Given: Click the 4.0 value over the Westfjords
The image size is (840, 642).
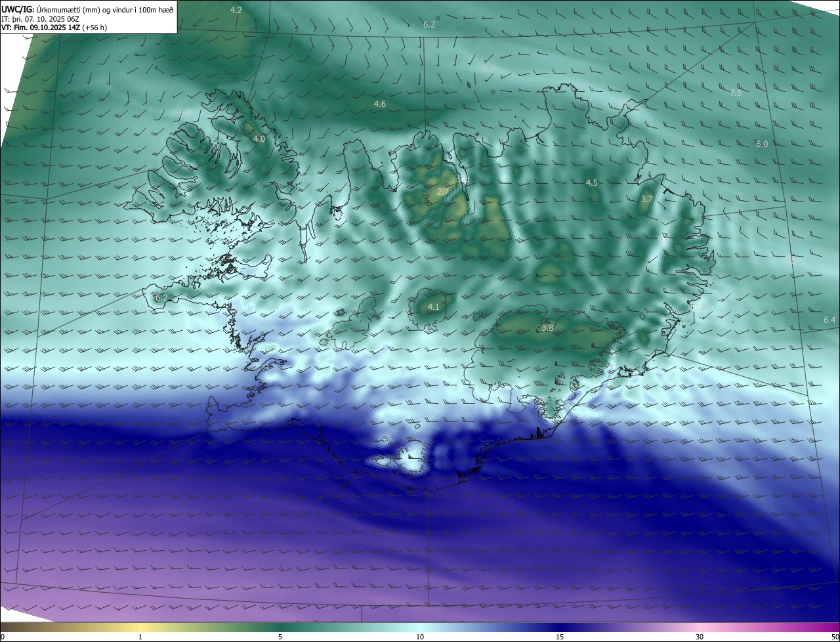Looking at the screenshot, I should pos(259,139).
